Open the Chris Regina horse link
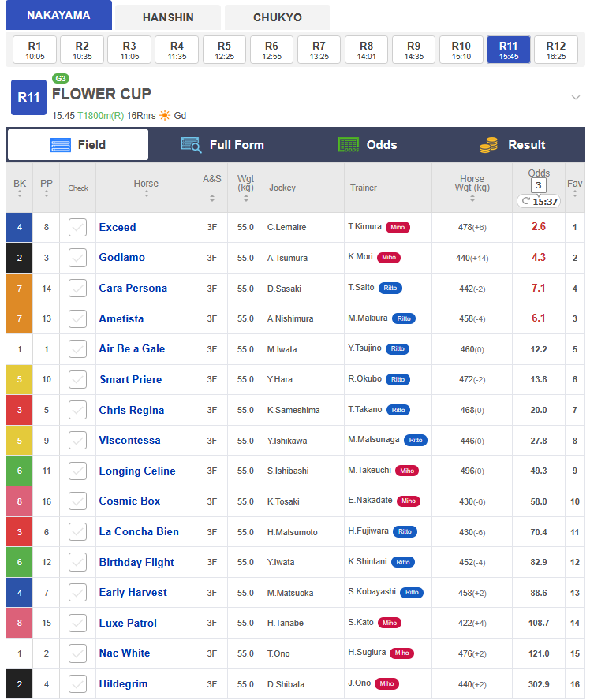 [131, 410]
